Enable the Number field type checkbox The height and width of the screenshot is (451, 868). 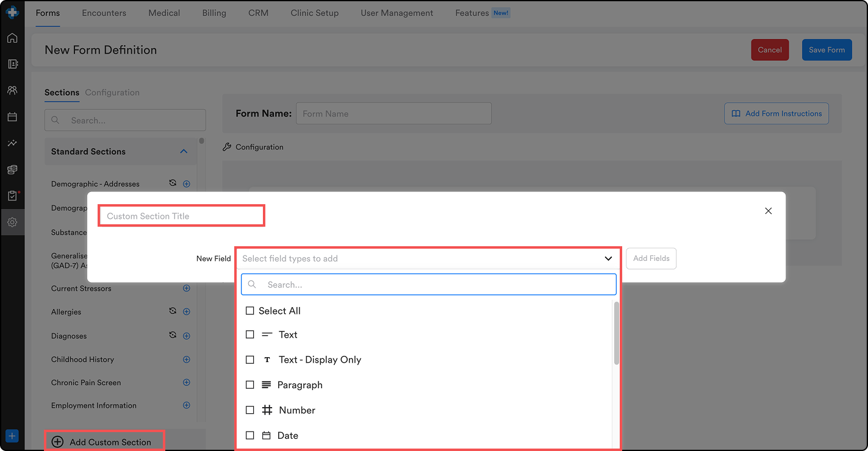(250, 410)
